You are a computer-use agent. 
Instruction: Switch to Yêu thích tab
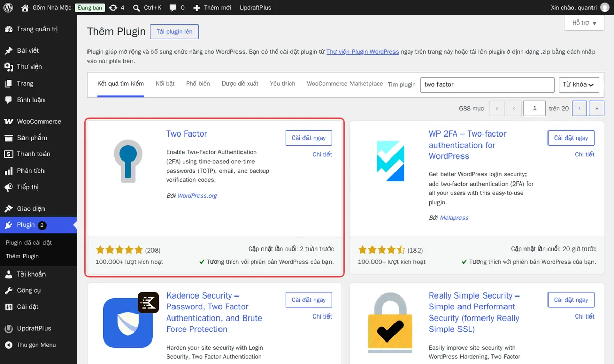(282, 84)
